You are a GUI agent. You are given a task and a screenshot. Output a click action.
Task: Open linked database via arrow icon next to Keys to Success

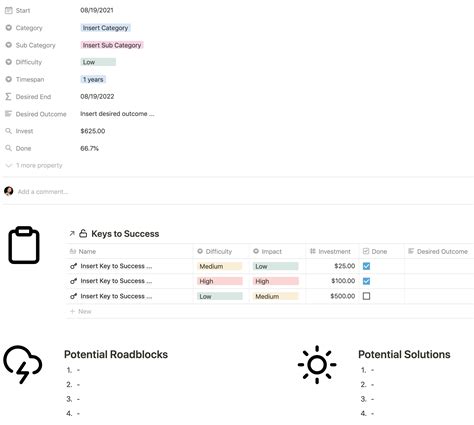tap(72, 234)
